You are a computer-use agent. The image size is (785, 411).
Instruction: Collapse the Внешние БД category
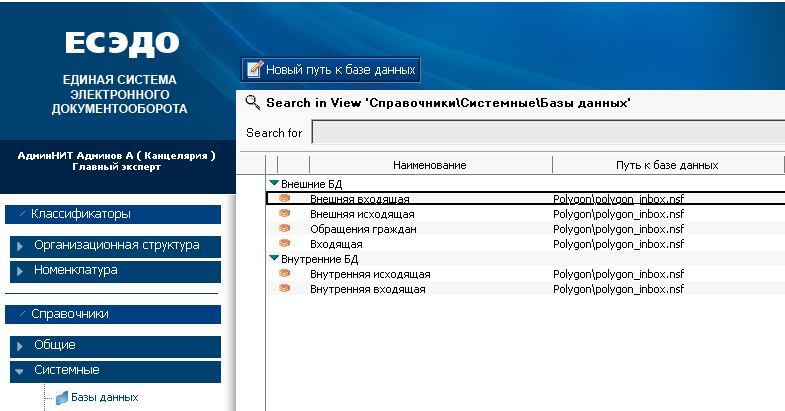(274, 183)
